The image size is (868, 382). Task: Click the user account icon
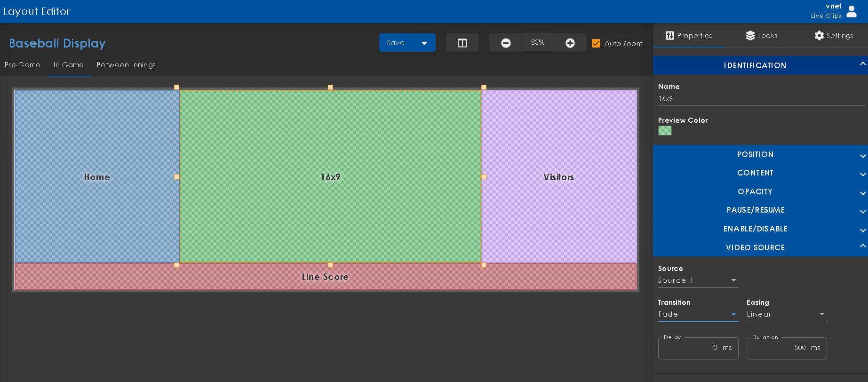(852, 11)
